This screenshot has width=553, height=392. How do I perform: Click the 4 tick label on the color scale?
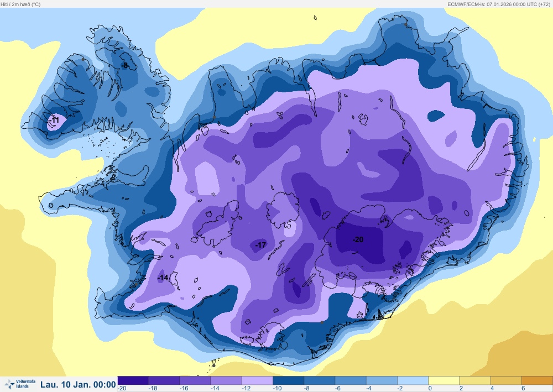pos(492,389)
